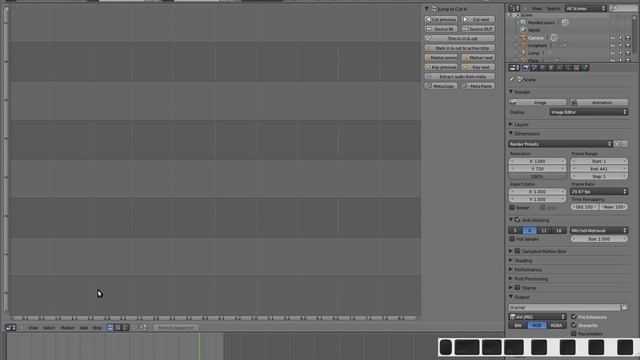Click the Source IN button
This screenshot has height=360, width=640.
coord(441,29)
